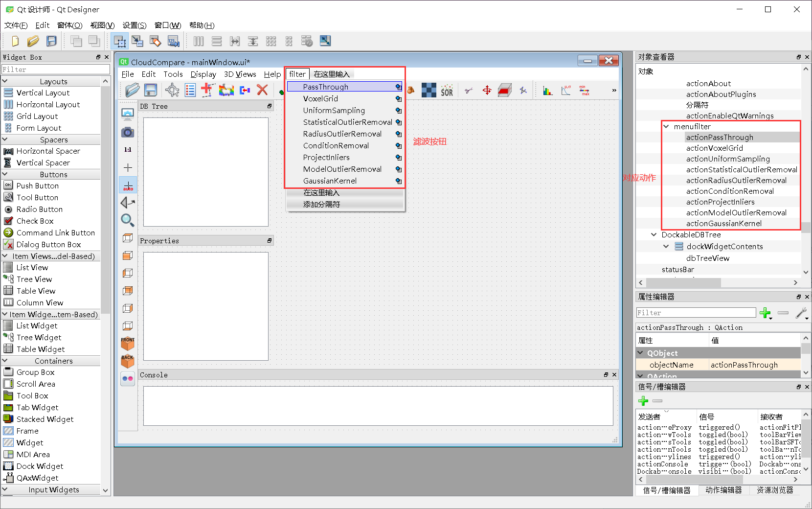Collapse the Layouts category in Widget Box
Screen dimensions: 812x509
[x=5, y=82]
